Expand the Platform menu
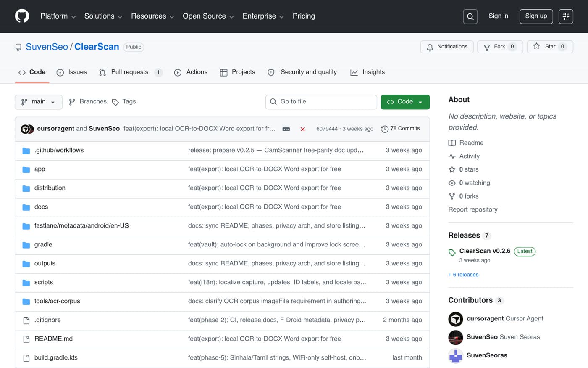 pyautogui.click(x=58, y=16)
